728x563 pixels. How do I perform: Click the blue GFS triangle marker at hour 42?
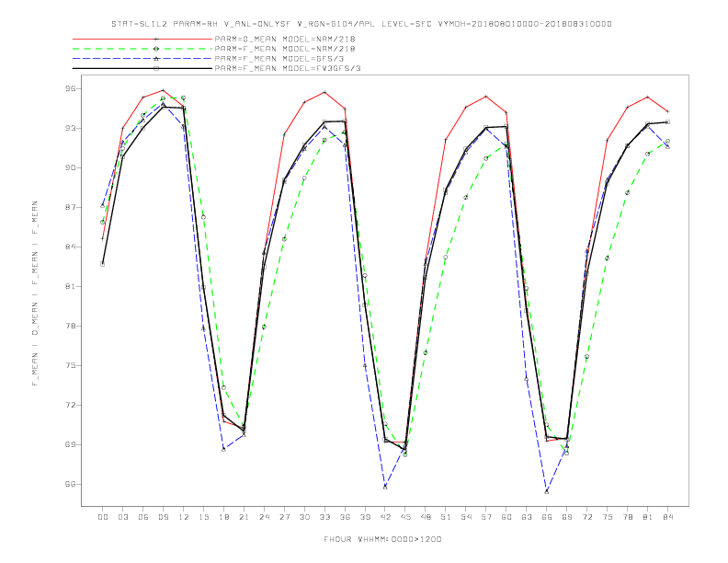385,487
